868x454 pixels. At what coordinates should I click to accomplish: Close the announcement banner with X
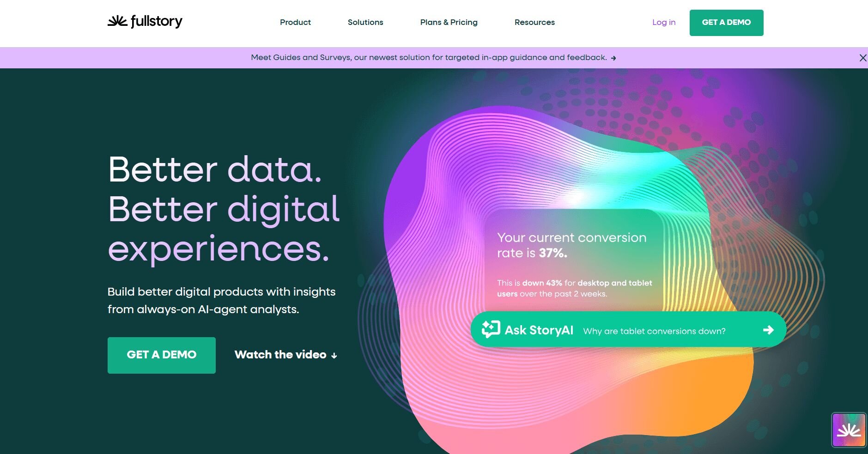pyautogui.click(x=862, y=58)
